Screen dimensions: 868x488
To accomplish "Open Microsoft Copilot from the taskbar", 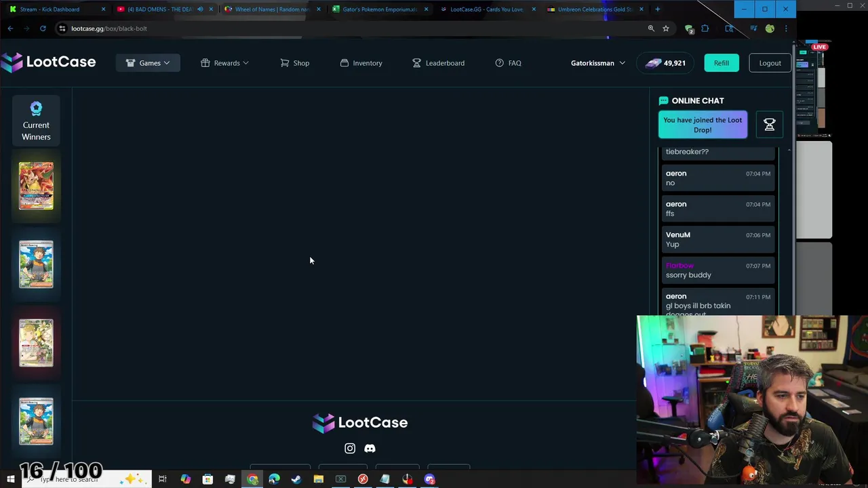I will [x=185, y=479].
